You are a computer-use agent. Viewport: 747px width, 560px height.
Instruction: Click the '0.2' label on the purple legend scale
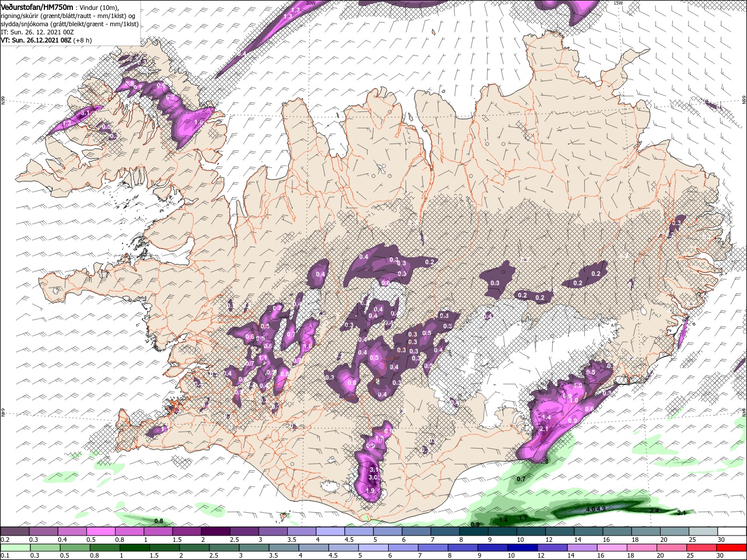point(4,540)
